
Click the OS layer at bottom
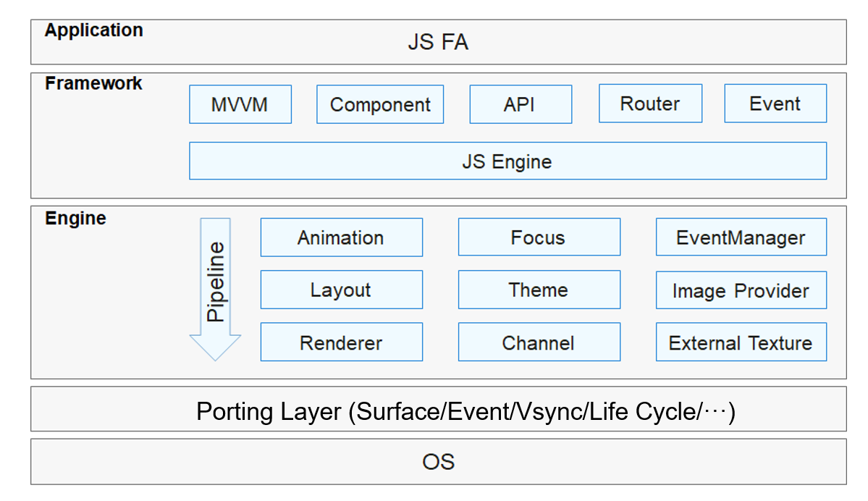438,461
